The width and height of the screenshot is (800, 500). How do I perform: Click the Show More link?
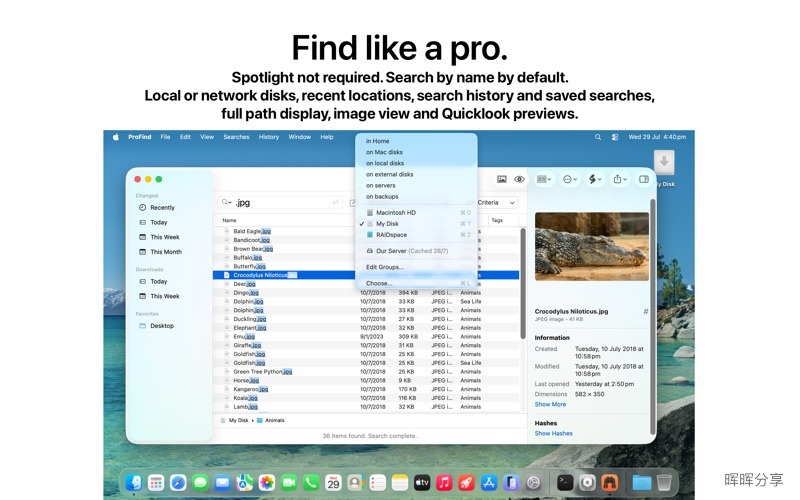pyautogui.click(x=550, y=405)
